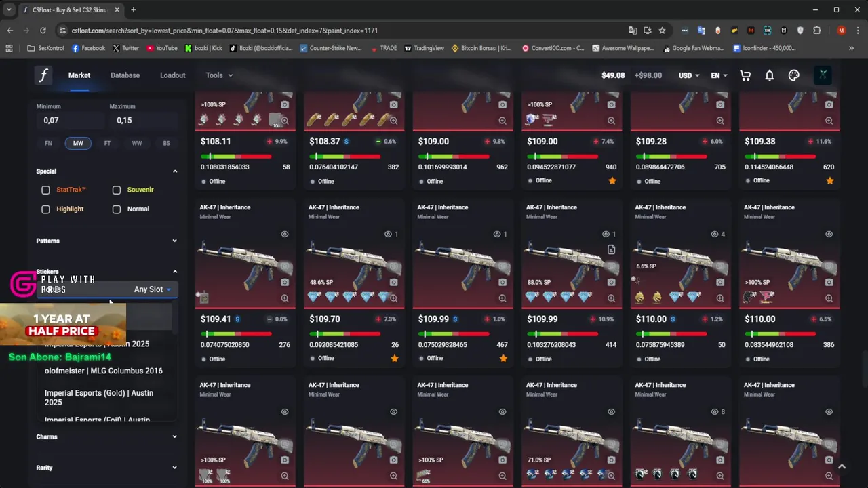
Task: Select the FN wear filter
Action: 48,143
